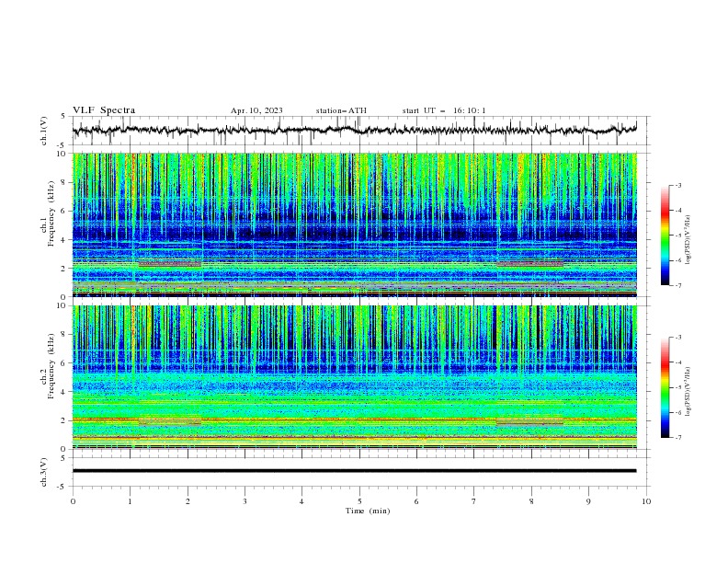Click the "7" tick on the Time axis

[x=474, y=501]
